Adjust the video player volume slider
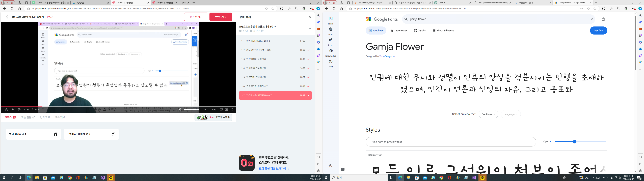The width and height of the screenshot is (644, 181). 191,109
